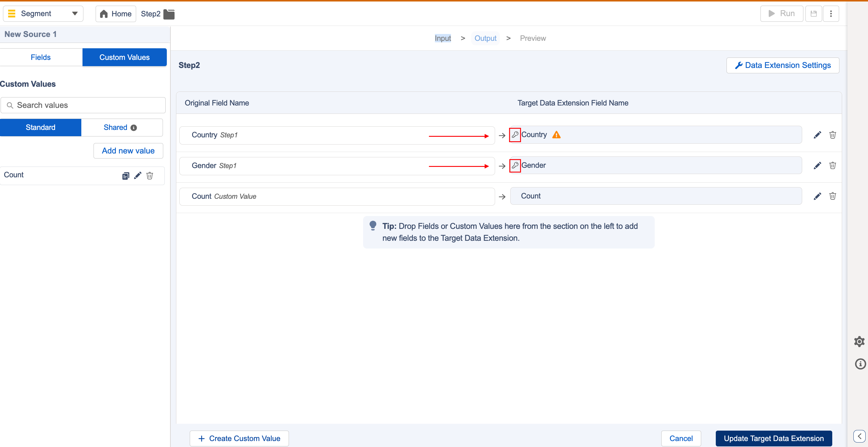Edit the Count custom value in sidebar
Screen dimensions: 868x447
[x=138, y=176]
